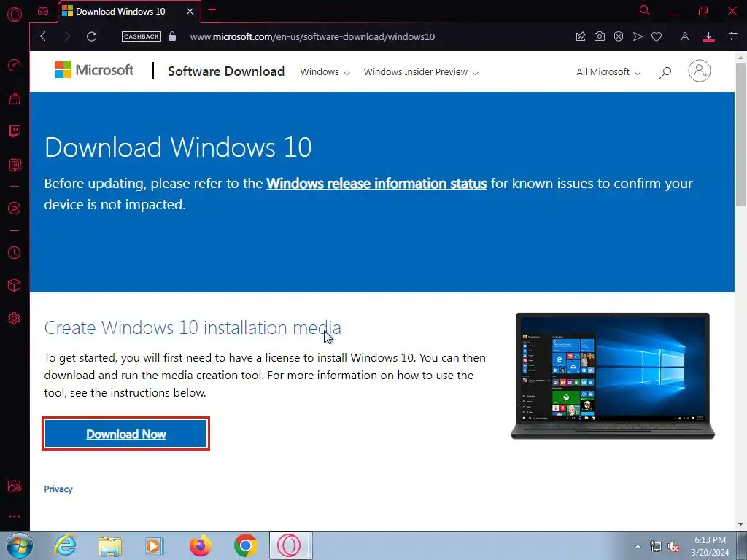Click the address bar URL field
The width and height of the screenshot is (747, 560).
(x=312, y=36)
